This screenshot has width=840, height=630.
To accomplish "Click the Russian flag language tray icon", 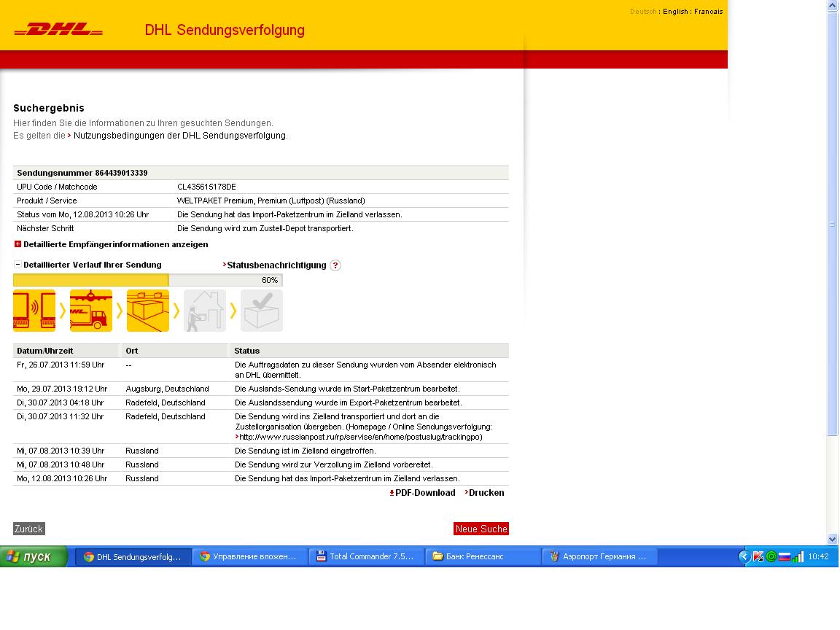I will pyautogui.click(x=785, y=556).
